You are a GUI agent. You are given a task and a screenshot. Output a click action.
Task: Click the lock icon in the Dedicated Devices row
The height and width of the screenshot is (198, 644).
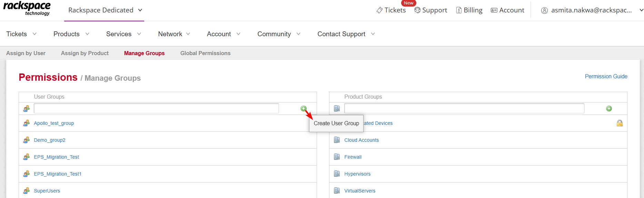[x=620, y=123]
